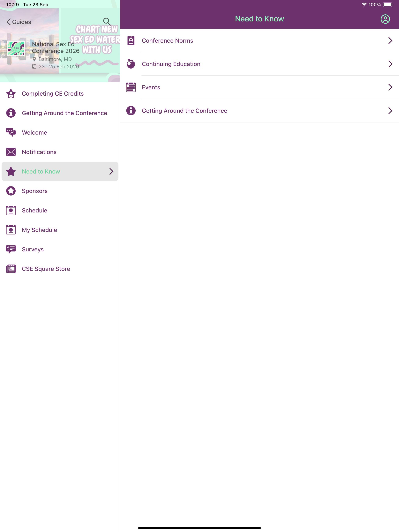
Task: Tap the sidebar Getting Around info icon
Action: [11, 113]
